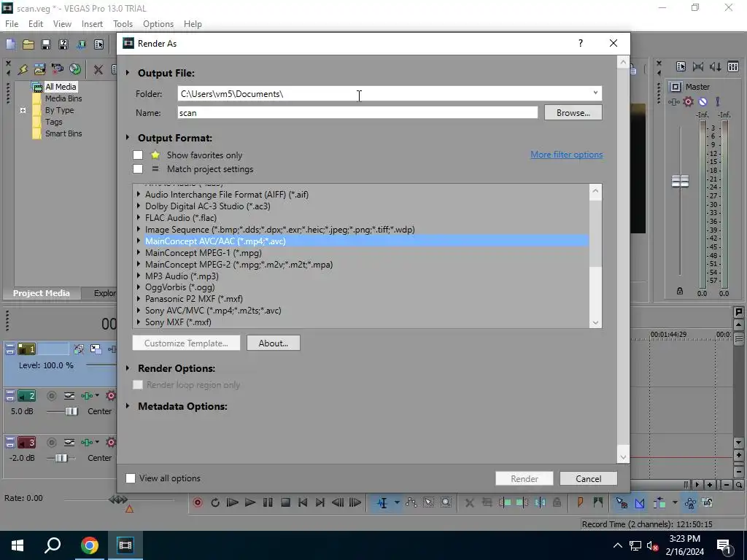Stop playback from transport bar
The width and height of the screenshot is (747, 560).
285,502
